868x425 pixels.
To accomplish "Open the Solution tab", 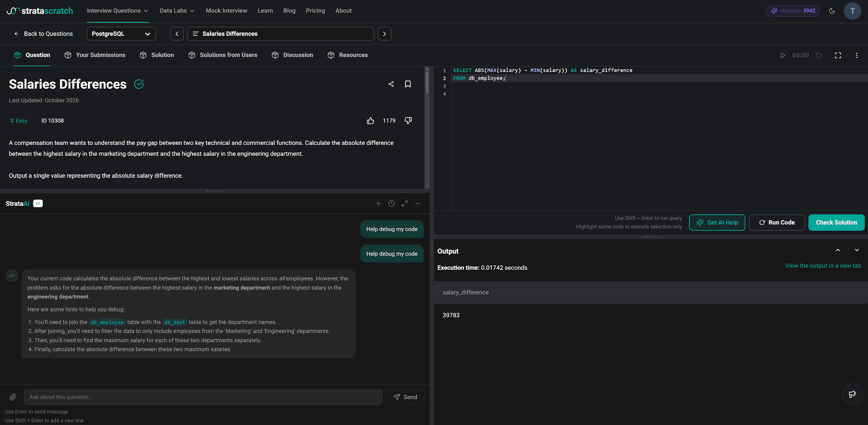I will click(x=157, y=55).
